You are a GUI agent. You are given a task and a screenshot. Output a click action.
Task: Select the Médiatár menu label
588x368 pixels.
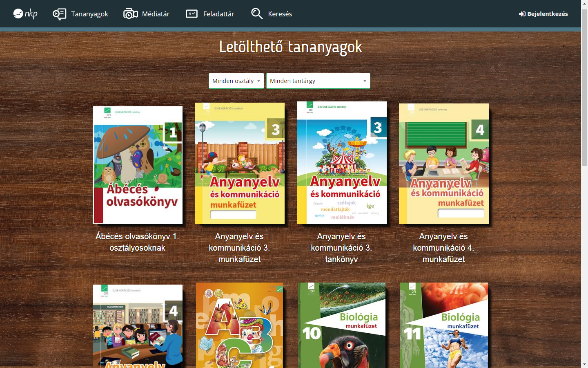(156, 14)
